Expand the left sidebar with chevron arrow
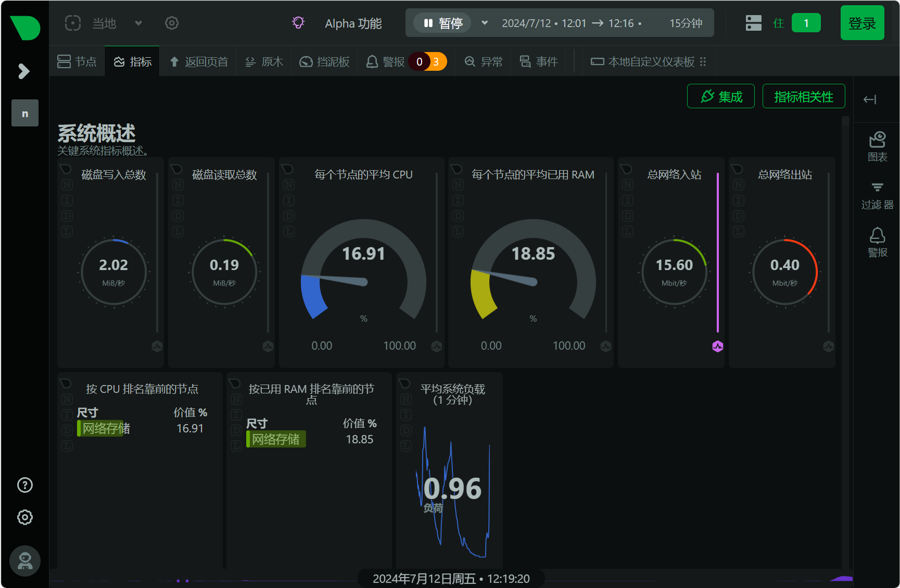900x588 pixels. (24, 71)
